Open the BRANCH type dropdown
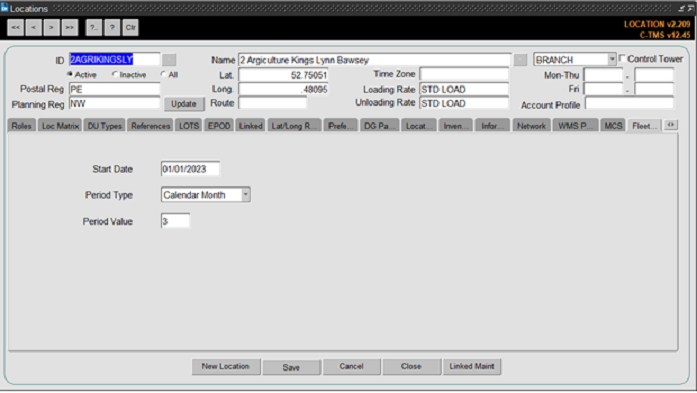The width and height of the screenshot is (697, 393). coord(612,59)
